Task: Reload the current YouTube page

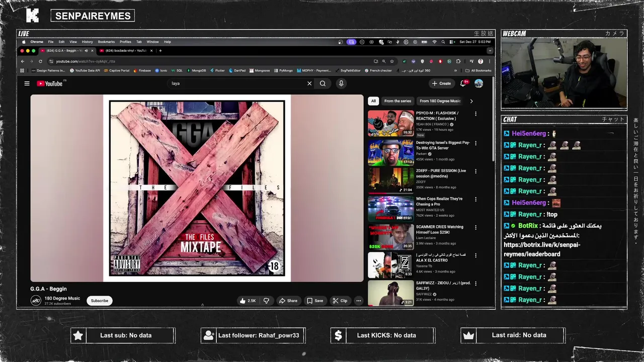Action: click(x=40, y=61)
